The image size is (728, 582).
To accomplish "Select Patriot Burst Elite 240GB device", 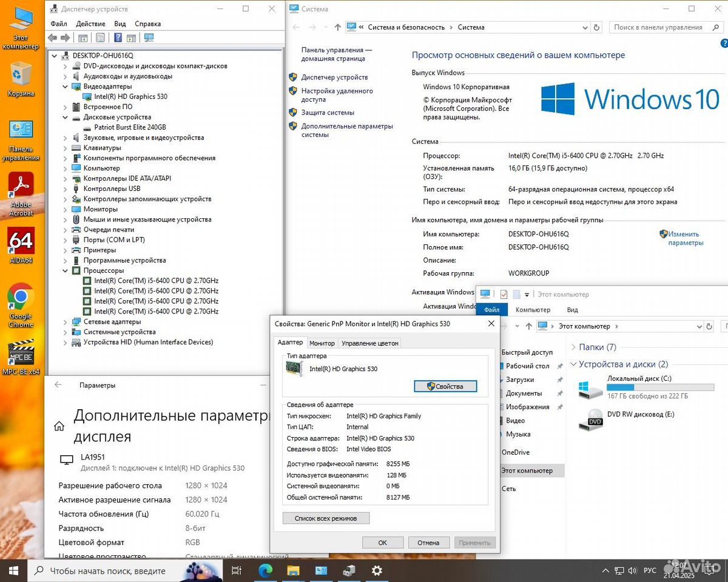I will point(130,127).
